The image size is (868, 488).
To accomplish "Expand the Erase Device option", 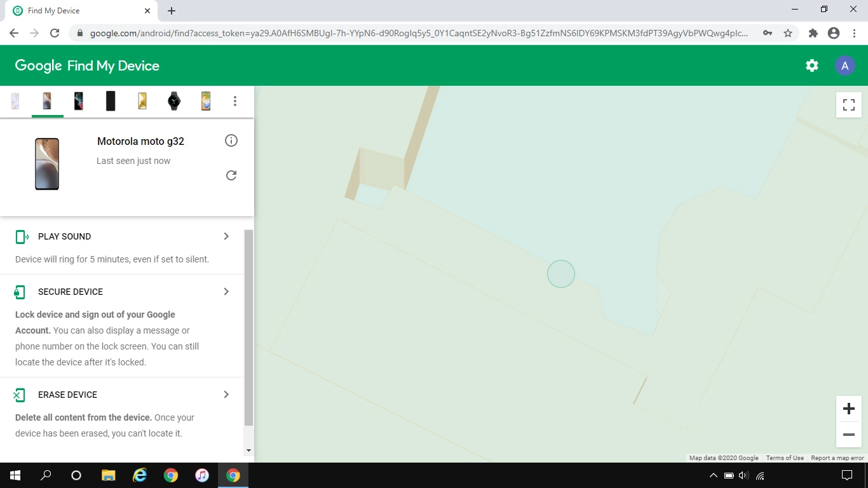I will click(226, 395).
